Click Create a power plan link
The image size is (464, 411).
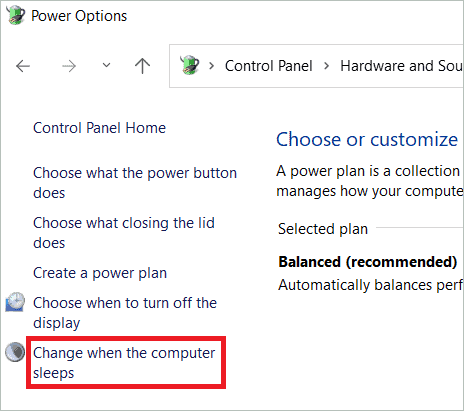pos(100,273)
